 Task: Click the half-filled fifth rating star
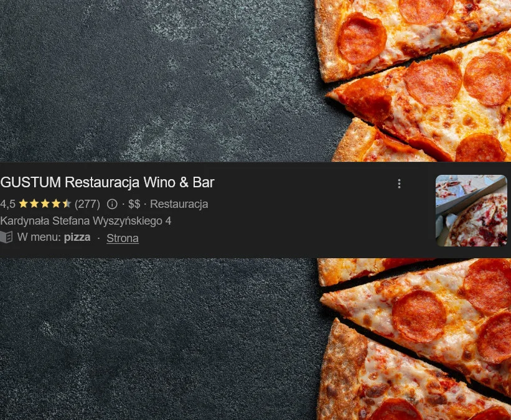[67, 204]
